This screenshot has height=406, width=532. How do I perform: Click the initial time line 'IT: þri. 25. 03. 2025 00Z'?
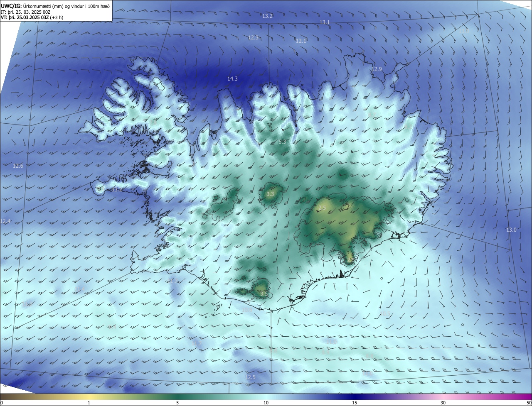(x=26, y=12)
